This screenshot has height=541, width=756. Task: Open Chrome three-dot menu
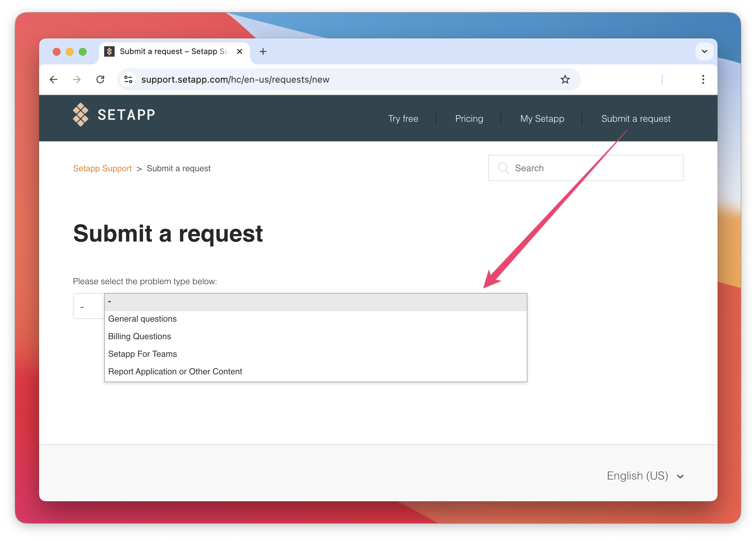703,79
